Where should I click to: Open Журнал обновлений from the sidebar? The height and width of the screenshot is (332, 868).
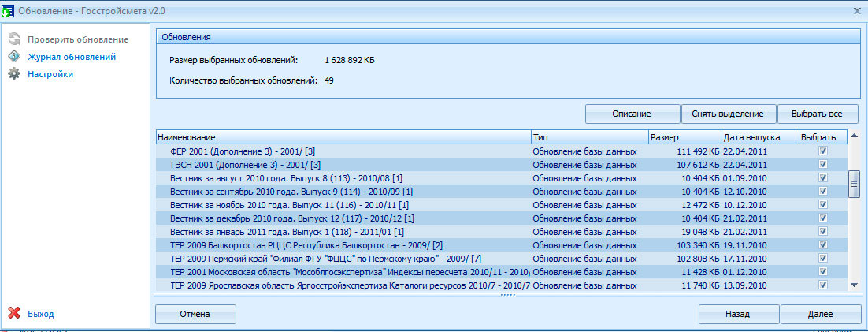72,57
